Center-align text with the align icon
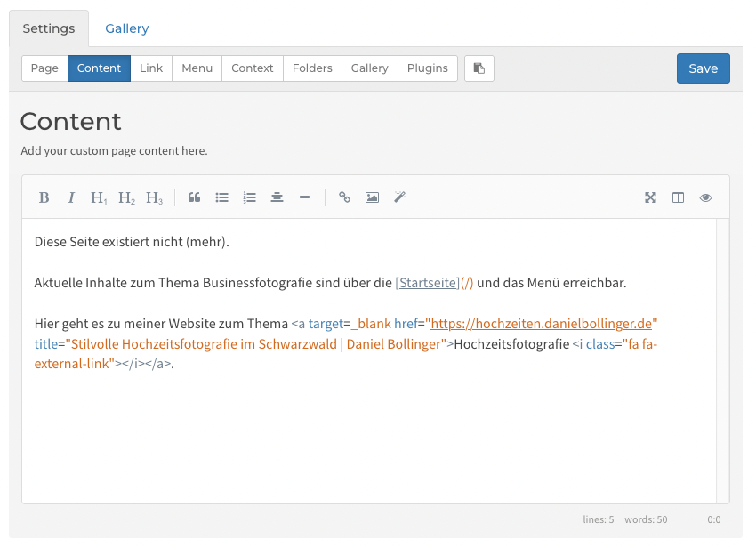 (277, 197)
